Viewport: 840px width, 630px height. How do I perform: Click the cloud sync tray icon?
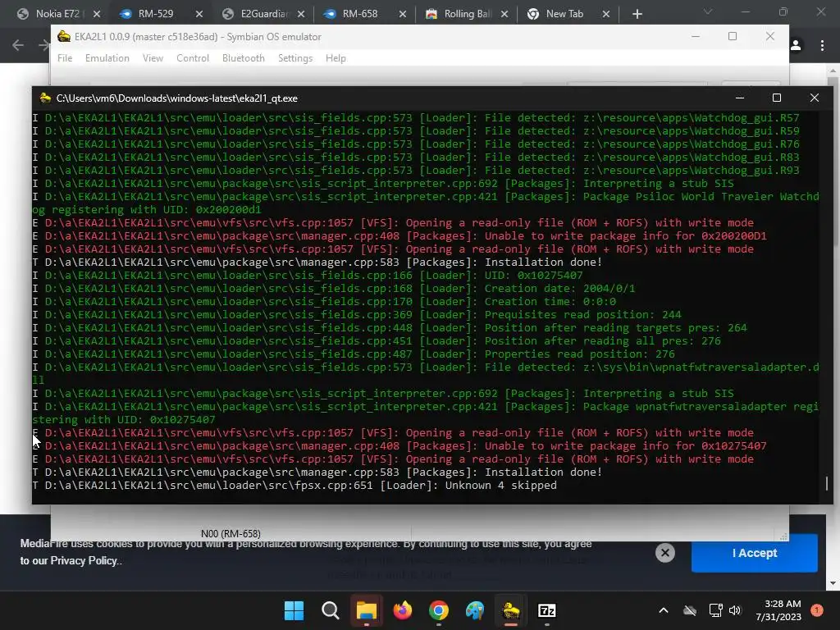[x=690, y=610]
